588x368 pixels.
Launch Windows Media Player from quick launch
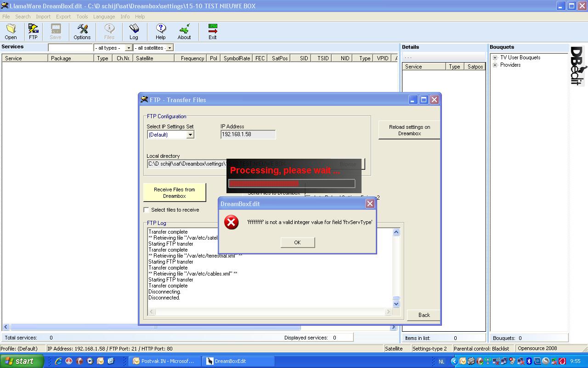[90, 361]
